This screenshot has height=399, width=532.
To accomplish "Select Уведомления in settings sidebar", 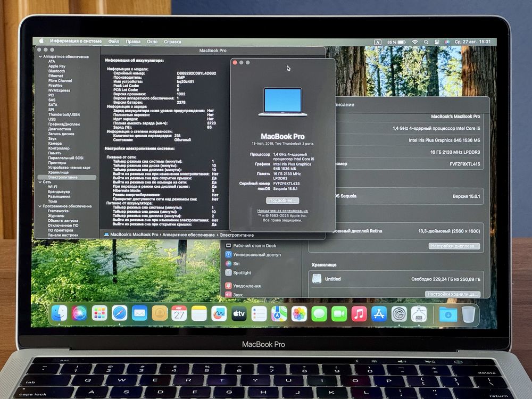I will (247, 286).
